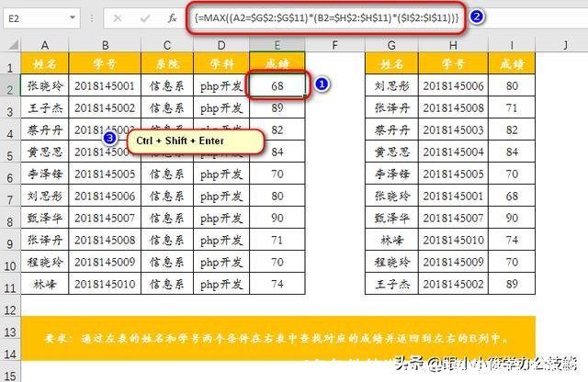Click cell A3 王子杰 in left table
This screenshot has height=382, width=588.
45,108
